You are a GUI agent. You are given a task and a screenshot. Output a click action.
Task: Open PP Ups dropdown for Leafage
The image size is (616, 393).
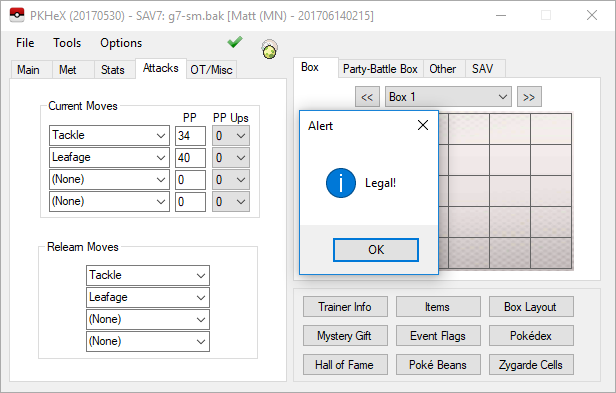pos(231,158)
